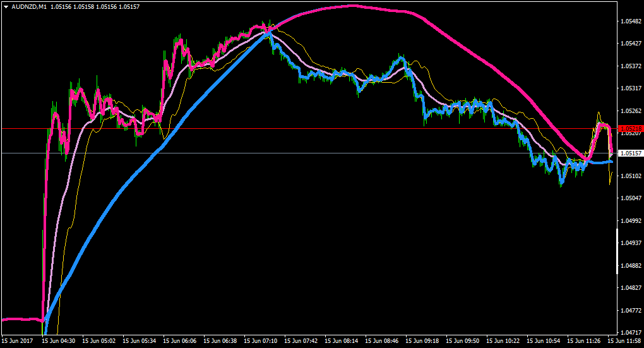Click the triangle arrow beside AUDNZD,M1
The image size is (644, 348).
pos(6,7)
